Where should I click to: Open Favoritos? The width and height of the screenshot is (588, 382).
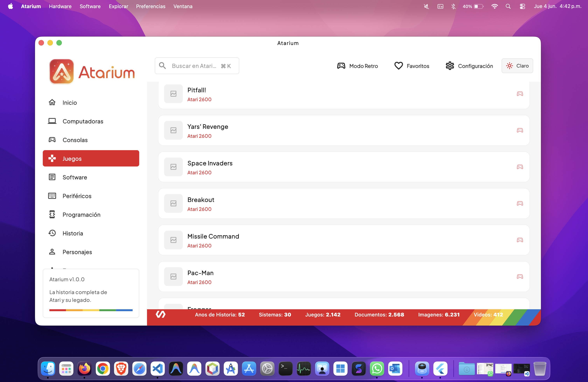click(x=412, y=66)
